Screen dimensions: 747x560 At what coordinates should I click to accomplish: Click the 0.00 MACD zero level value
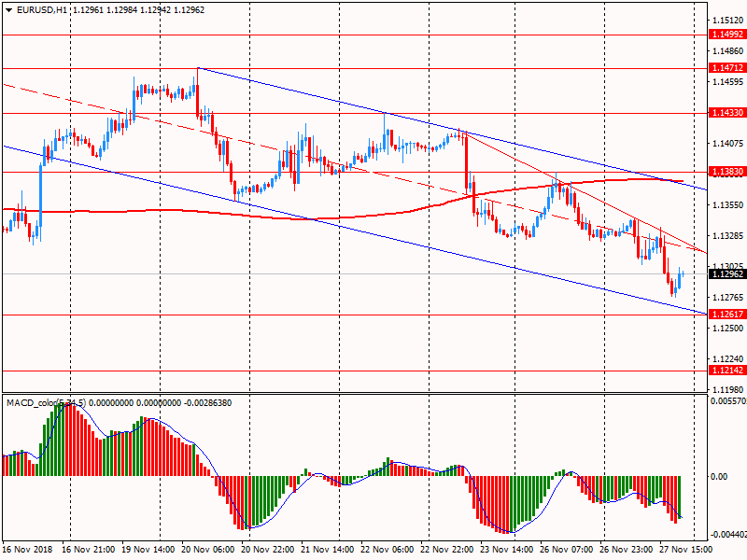[719, 477]
